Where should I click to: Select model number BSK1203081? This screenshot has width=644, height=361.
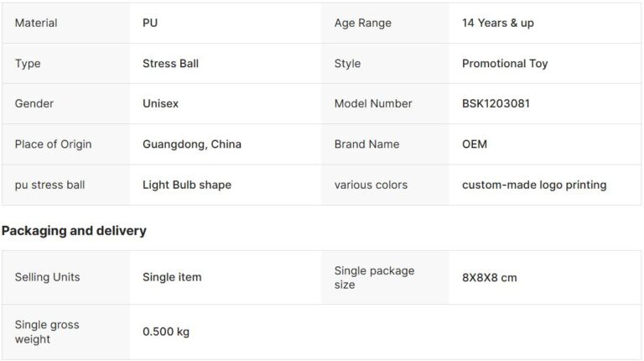click(x=496, y=103)
